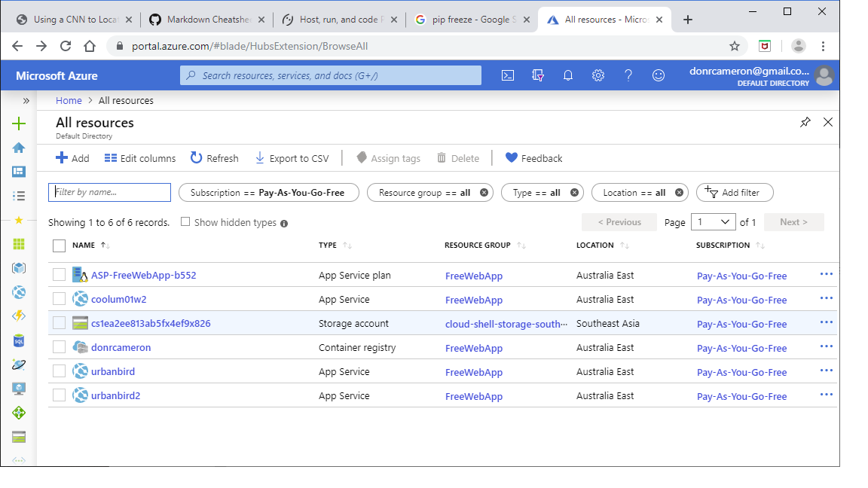This screenshot has height=488, width=868.
Task: Open Function App lightning icon
Action: [19, 316]
